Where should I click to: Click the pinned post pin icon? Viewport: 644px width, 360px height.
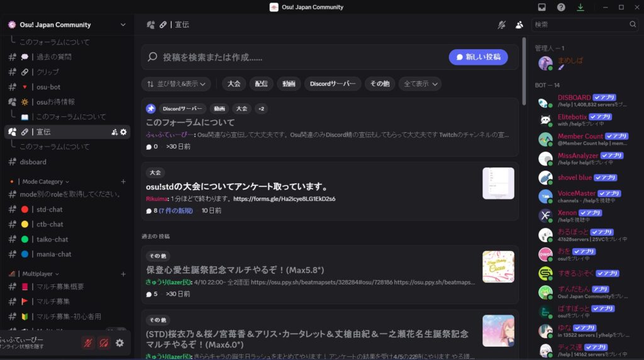(151, 108)
